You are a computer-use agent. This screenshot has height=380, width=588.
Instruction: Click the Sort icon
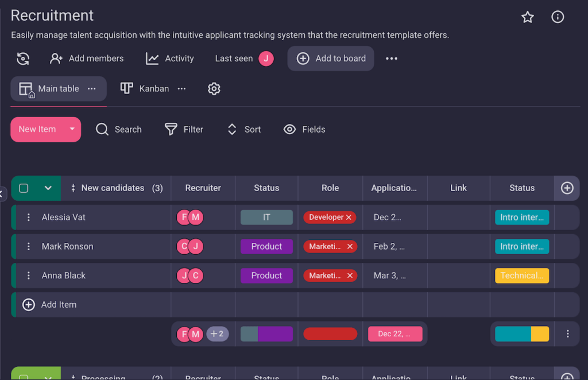pyautogui.click(x=231, y=129)
